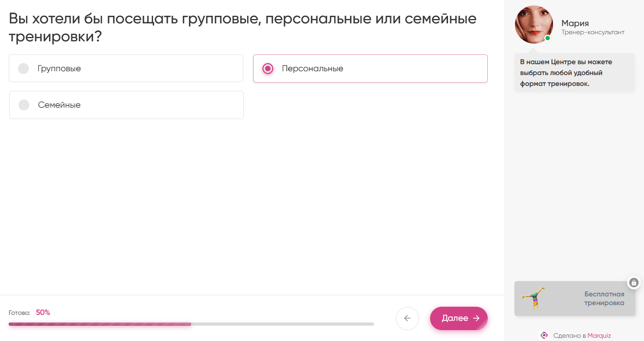
Task: Open the "Marquiz" link
Action: tap(599, 336)
